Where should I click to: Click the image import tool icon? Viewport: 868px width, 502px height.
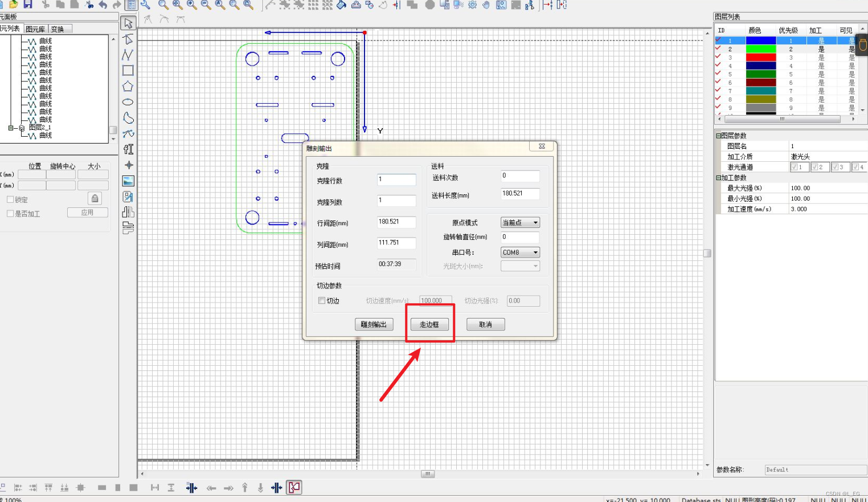128,181
